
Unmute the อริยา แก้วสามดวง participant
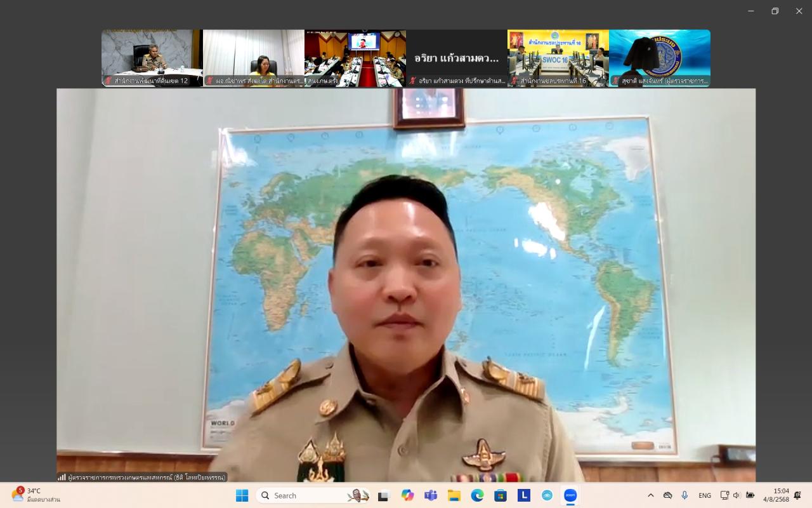[413, 81]
